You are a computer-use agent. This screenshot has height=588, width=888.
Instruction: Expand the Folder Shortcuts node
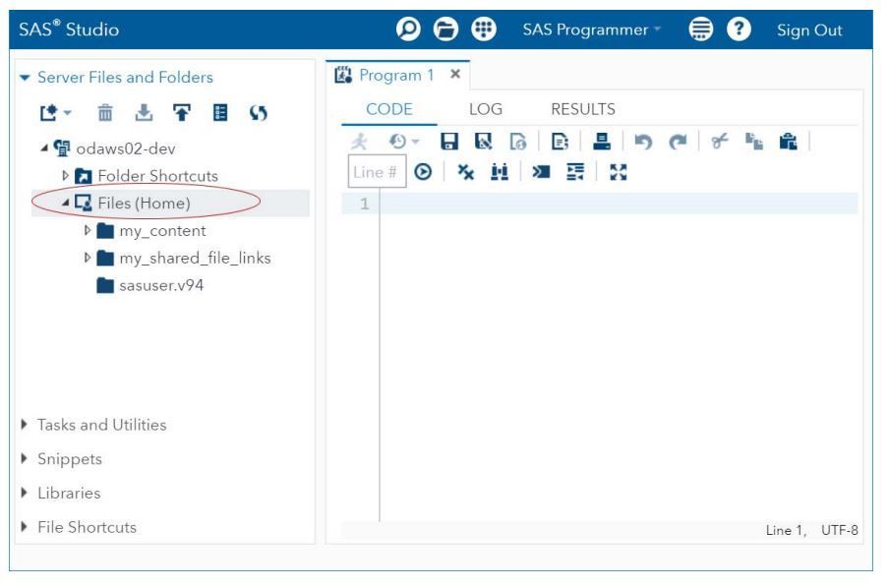(x=65, y=176)
